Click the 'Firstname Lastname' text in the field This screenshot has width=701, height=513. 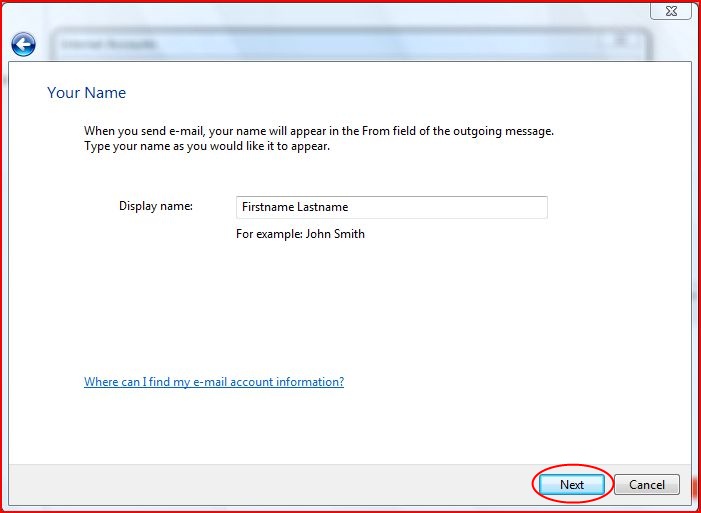[x=295, y=207]
